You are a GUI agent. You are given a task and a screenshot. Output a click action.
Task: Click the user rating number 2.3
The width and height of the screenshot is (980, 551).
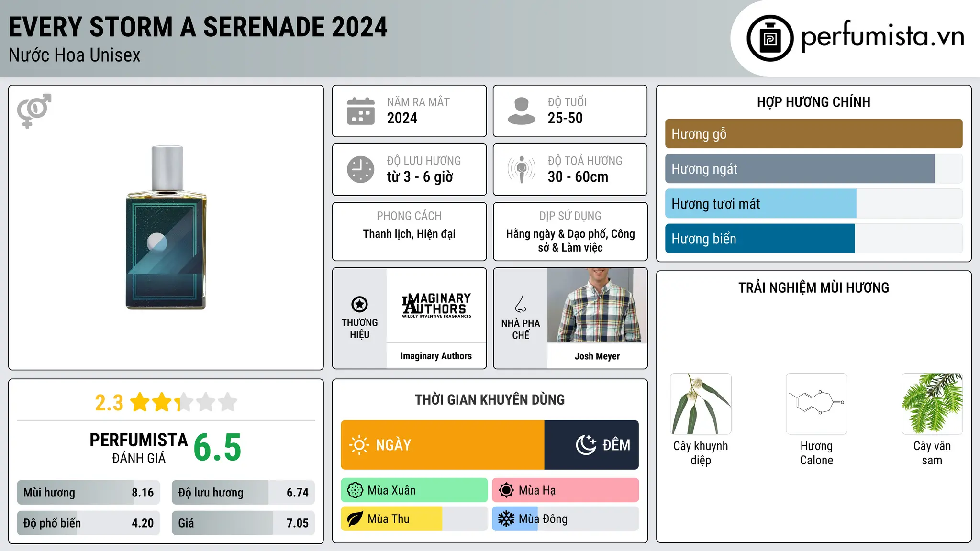(x=109, y=403)
